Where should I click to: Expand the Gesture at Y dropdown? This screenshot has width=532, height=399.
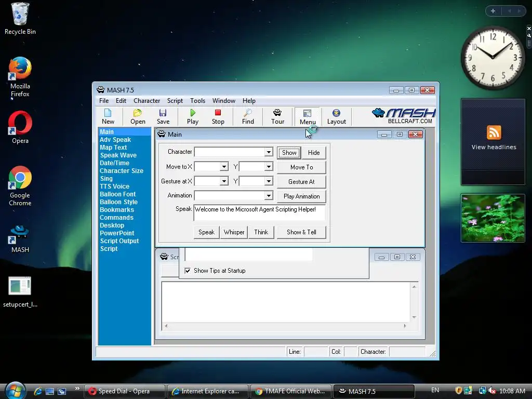(269, 181)
